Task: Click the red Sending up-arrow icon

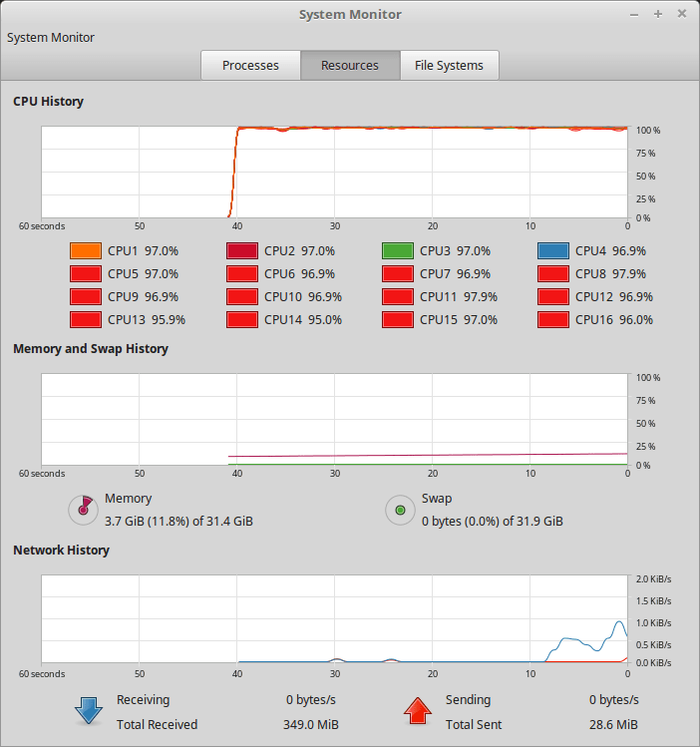Action: [x=417, y=711]
